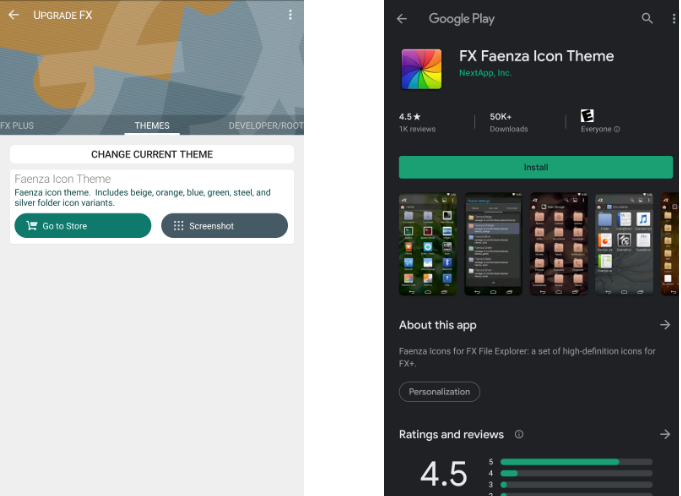
Task: Open third screenshot with beige folder icons
Action: point(559,244)
